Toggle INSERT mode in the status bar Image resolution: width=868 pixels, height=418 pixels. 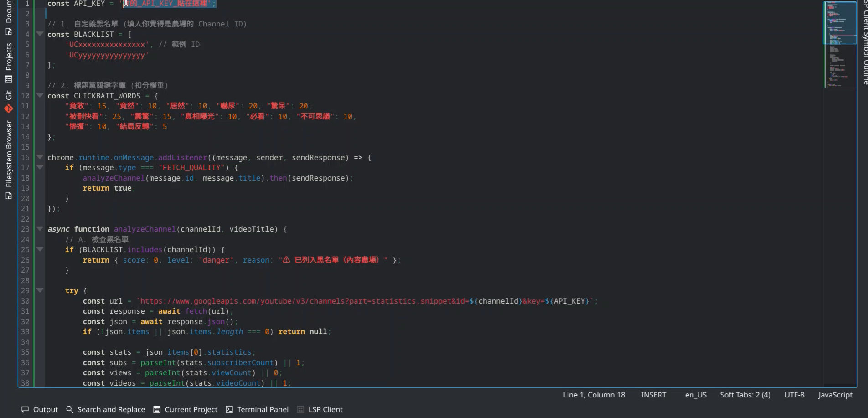coord(653,395)
